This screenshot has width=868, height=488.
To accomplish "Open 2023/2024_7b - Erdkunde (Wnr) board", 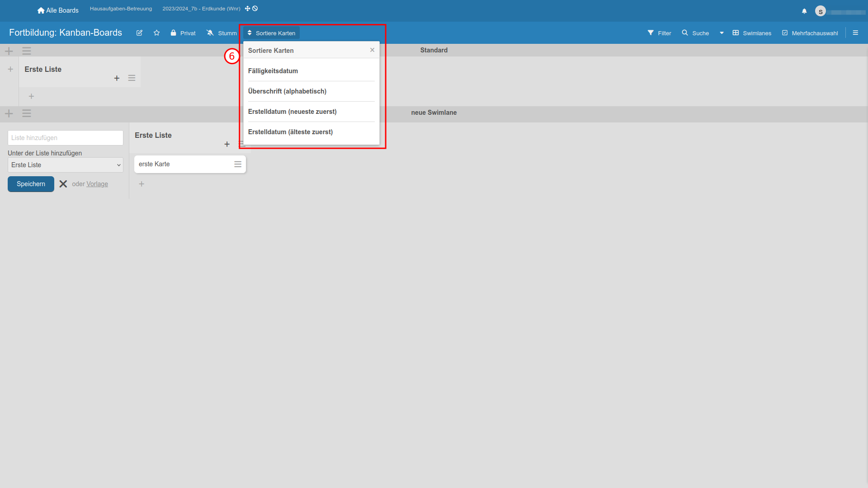I will (x=201, y=9).
